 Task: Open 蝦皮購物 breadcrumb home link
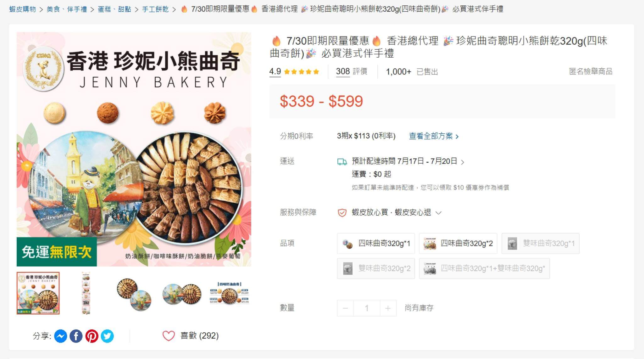(x=22, y=9)
